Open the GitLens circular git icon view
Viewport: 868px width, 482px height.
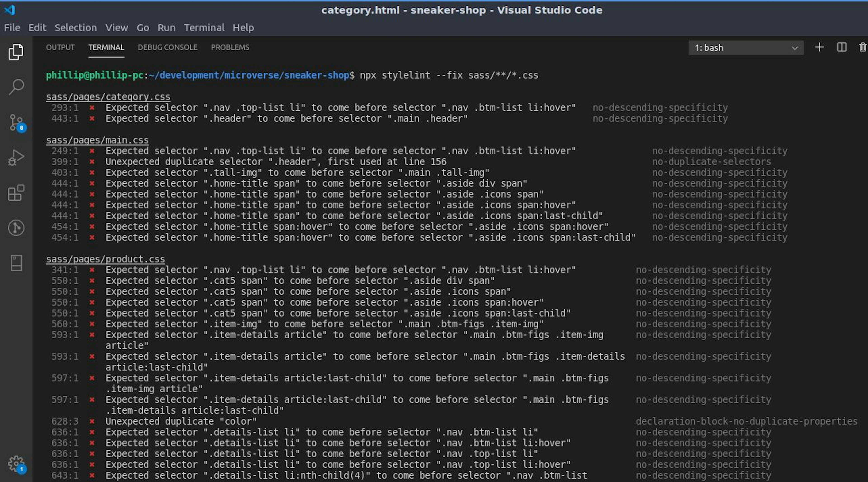point(16,228)
